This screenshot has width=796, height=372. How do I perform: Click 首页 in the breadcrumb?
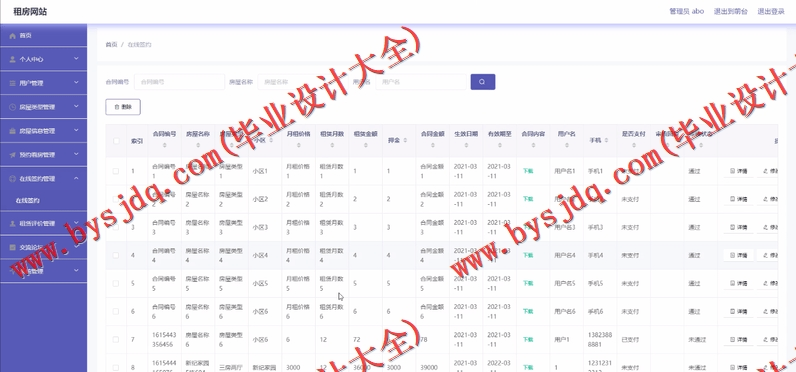(x=111, y=45)
